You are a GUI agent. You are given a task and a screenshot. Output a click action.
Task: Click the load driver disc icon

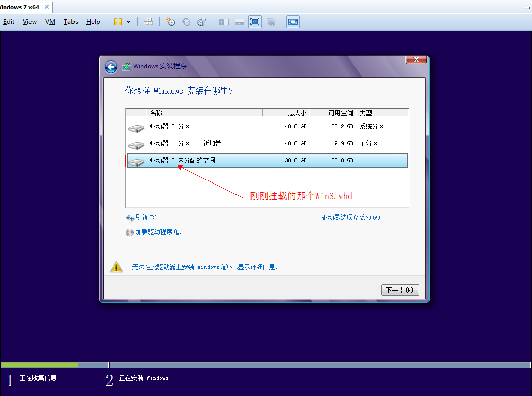129,232
